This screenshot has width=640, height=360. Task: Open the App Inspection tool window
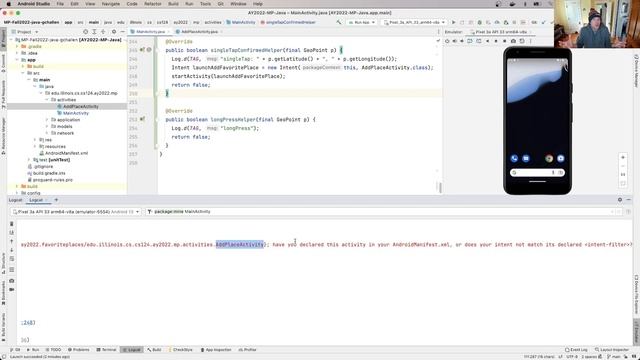point(216,350)
